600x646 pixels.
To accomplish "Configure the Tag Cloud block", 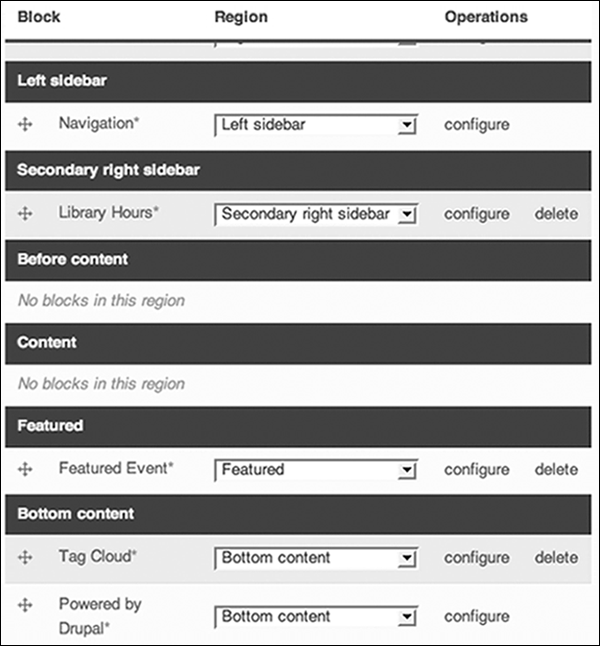I will click(x=477, y=558).
